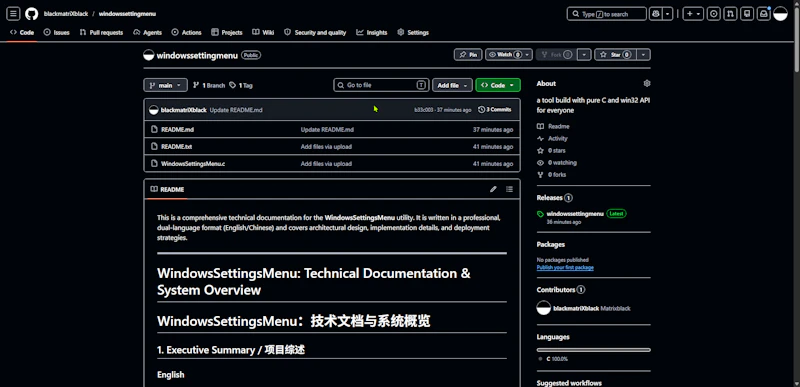The height and width of the screenshot is (387, 800).
Task: Open the Projects tab
Action: coord(227,32)
